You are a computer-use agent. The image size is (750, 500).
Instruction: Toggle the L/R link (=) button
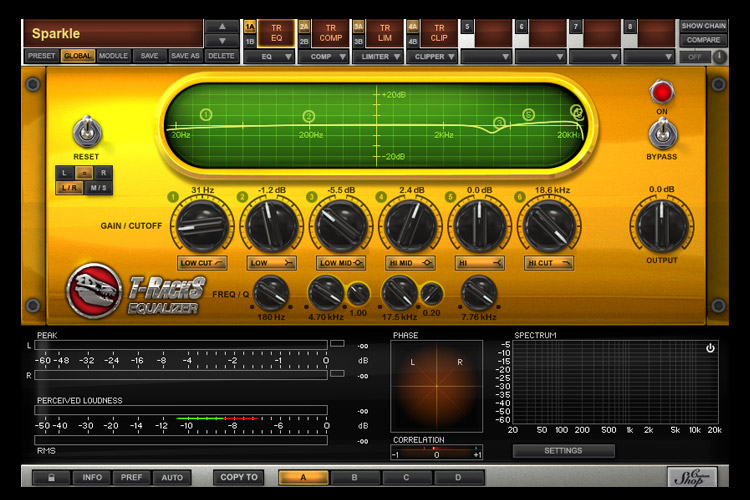84,173
